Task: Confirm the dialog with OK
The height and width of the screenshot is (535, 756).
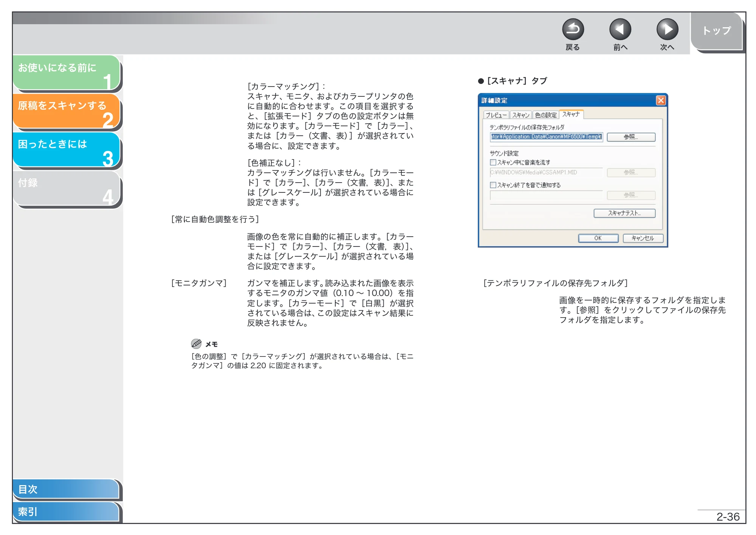Action: coord(598,238)
